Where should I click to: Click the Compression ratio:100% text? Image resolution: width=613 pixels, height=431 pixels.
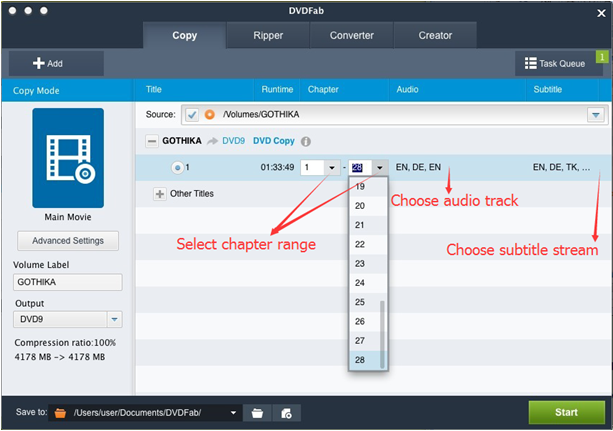pos(65,343)
